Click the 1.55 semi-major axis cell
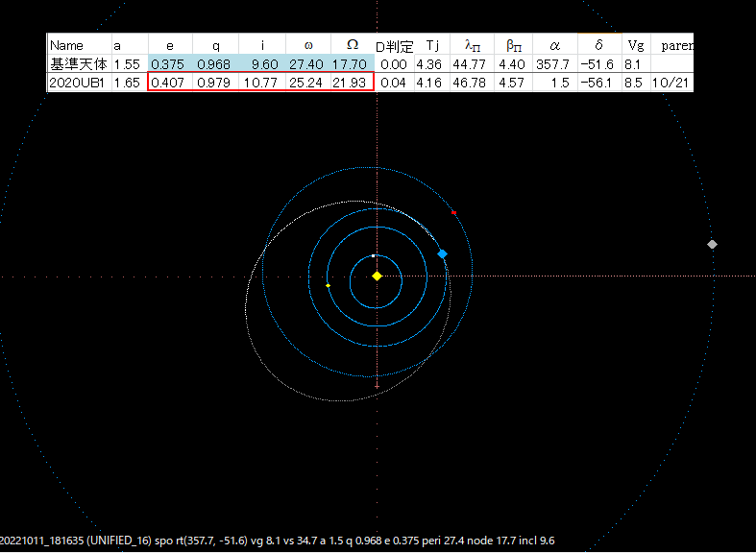The image size is (756, 553). tap(131, 64)
